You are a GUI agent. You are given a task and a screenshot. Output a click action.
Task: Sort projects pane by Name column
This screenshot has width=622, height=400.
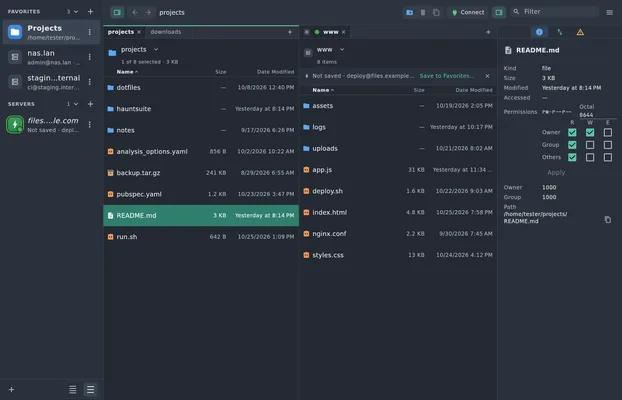tap(127, 72)
